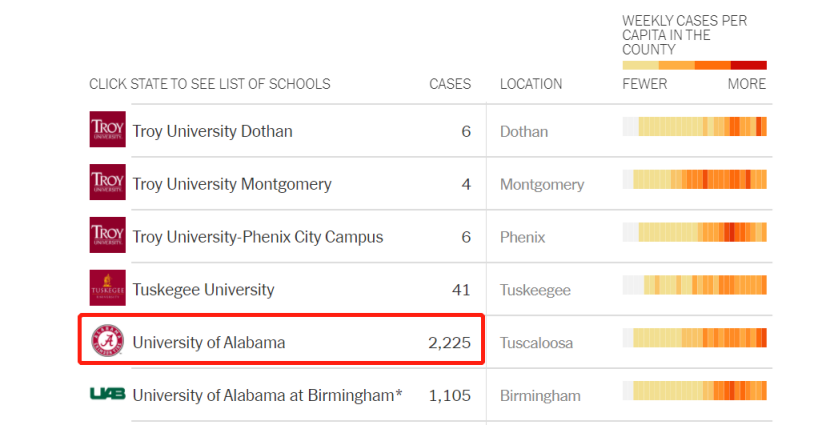This screenshot has height=425, width=830.
Task: Click the Troy University Dothan logo
Action: click(107, 129)
